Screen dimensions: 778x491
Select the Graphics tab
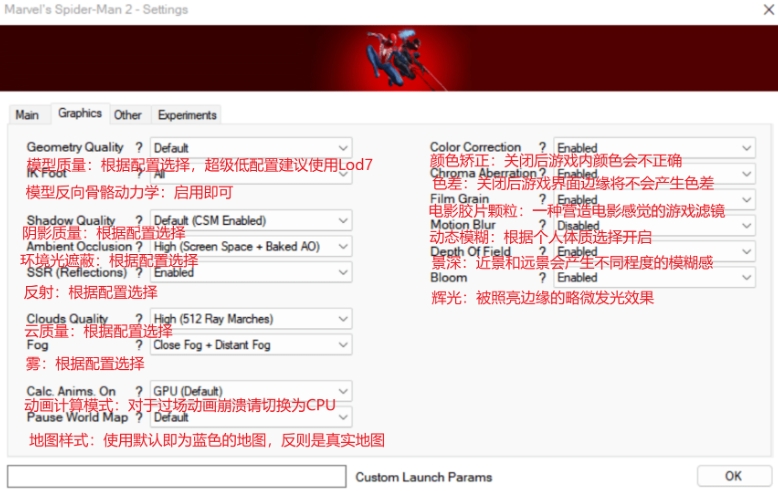point(80,113)
